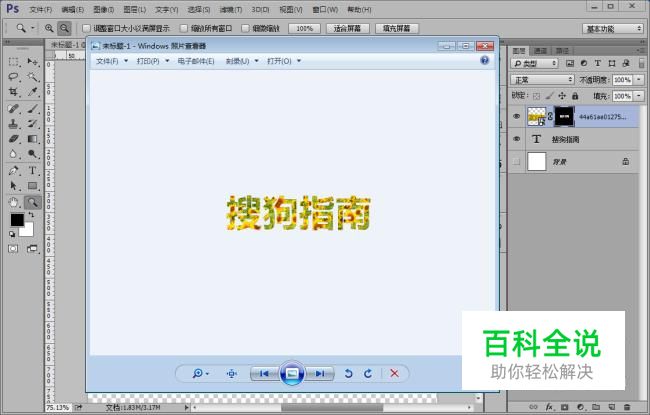
Task: Toggle lock transparent pixels
Action: (x=536, y=96)
